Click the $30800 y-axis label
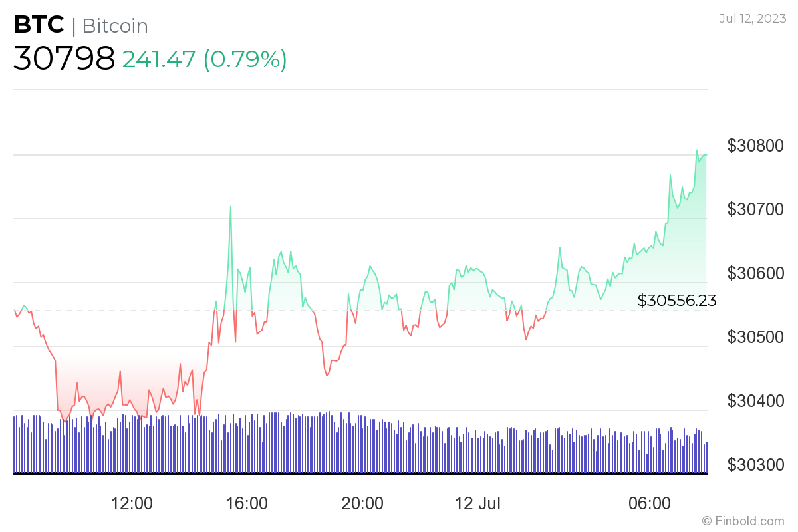The height and width of the screenshot is (532, 798). (x=755, y=146)
